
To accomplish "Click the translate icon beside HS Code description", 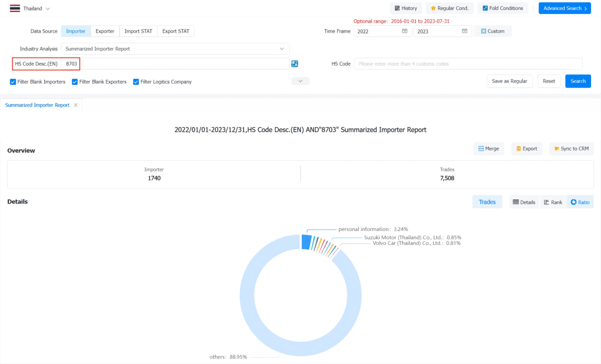I will click(x=295, y=64).
